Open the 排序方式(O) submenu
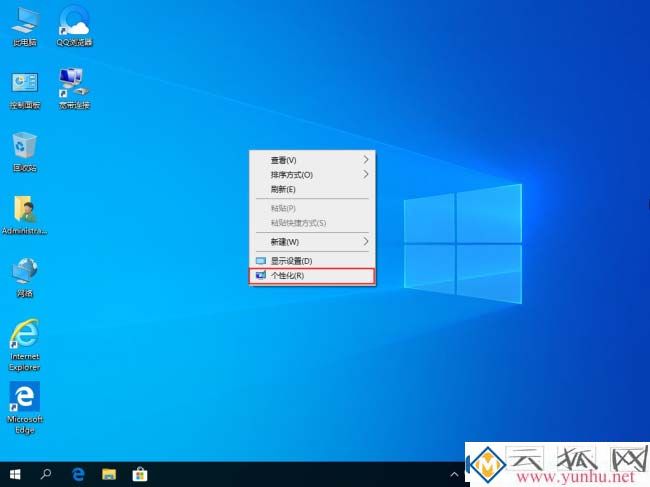 (x=312, y=174)
